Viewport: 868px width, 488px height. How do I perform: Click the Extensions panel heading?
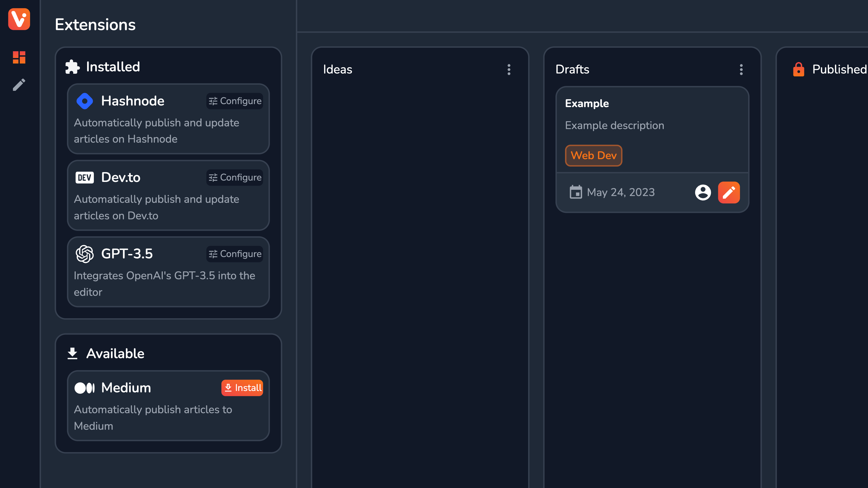click(95, 25)
